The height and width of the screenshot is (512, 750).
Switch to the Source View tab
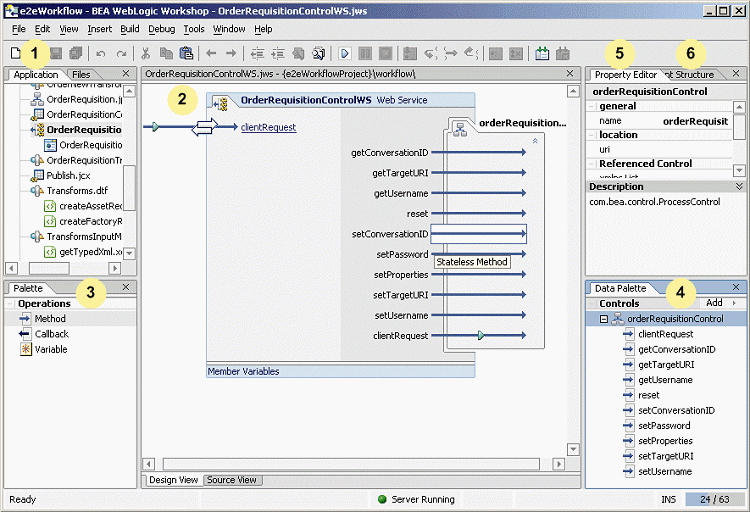point(232,480)
